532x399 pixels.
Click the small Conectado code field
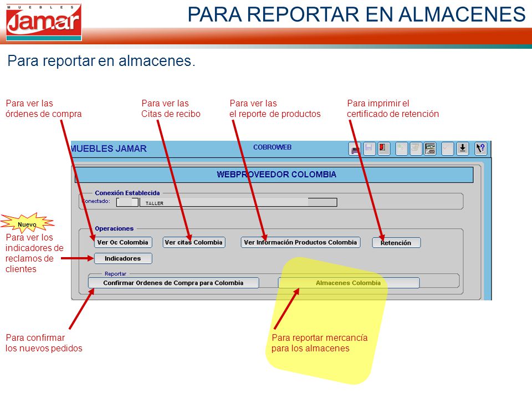(x=127, y=202)
